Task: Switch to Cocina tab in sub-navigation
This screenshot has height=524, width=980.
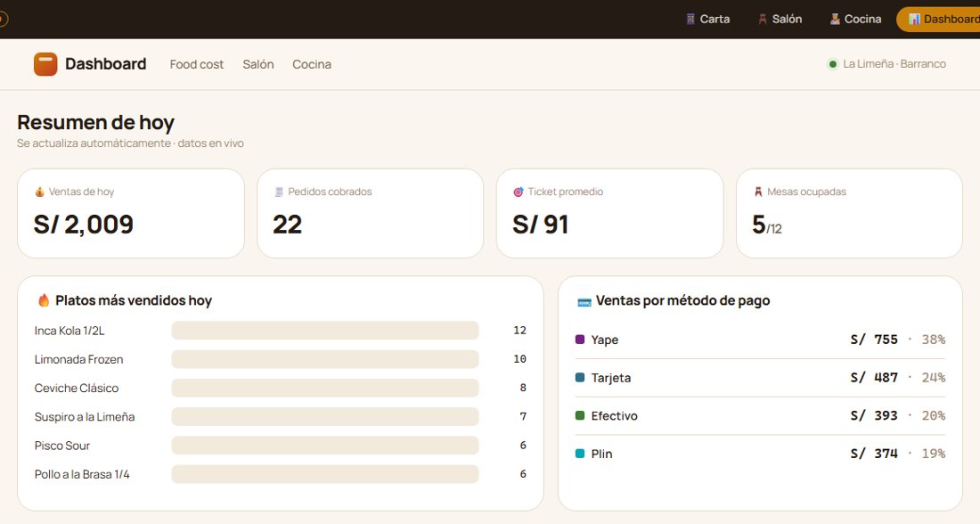Action: [x=312, y=64]
